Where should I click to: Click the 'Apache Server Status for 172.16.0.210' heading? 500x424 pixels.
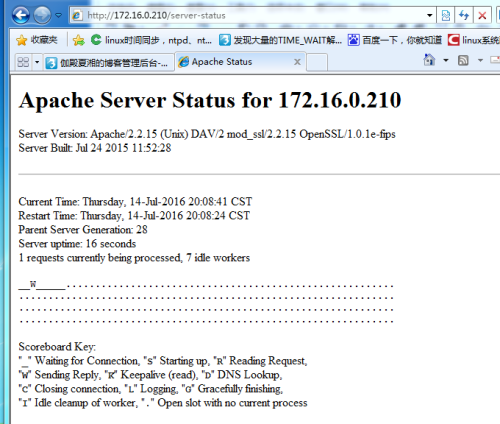(210, 100)
